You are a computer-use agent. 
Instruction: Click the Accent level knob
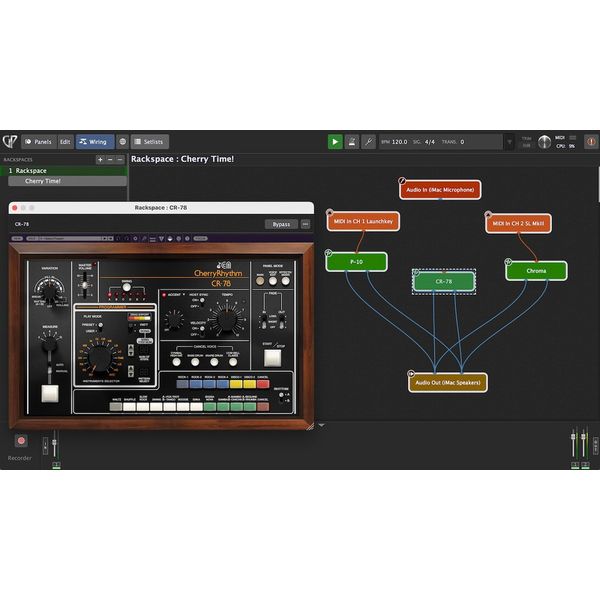(x=174, y=320)
